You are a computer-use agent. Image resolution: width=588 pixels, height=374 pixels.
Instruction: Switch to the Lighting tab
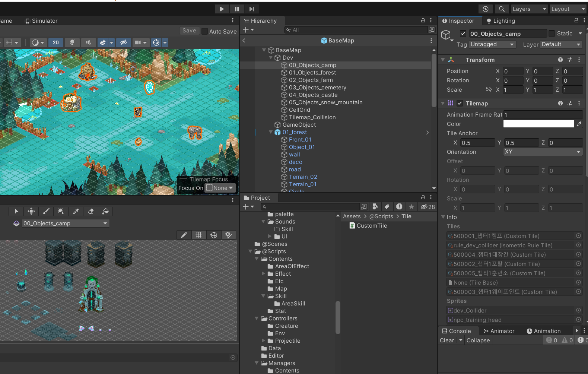pyautogui.click(x=501, y=21)
